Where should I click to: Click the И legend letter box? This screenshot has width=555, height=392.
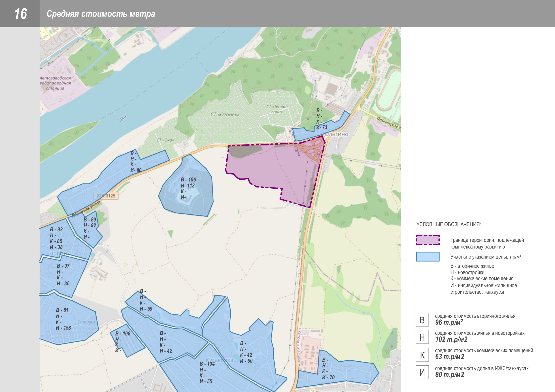(422, 372)
